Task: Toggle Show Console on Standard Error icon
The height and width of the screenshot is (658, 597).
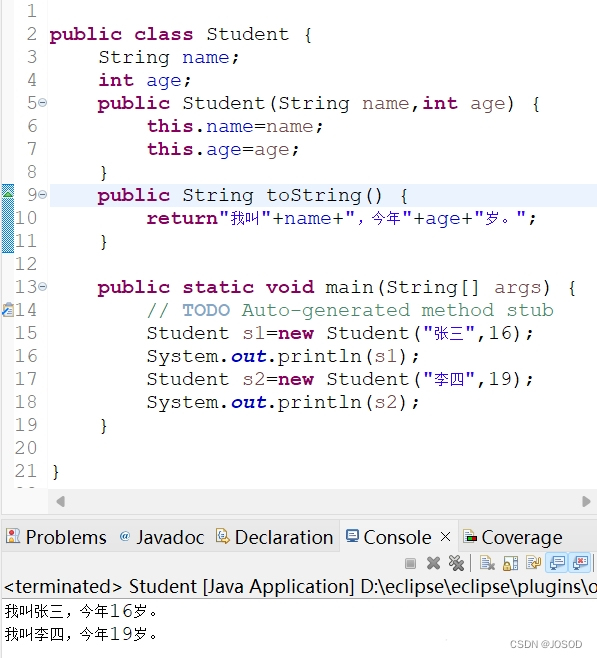Action: pyautogui.click(x=580, y=563)
